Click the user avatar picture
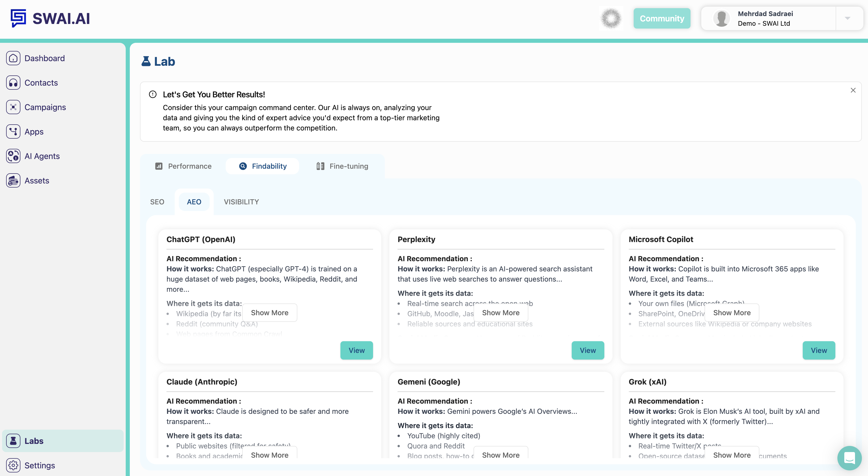Screen dimensions: 868x476 [721, 18]
